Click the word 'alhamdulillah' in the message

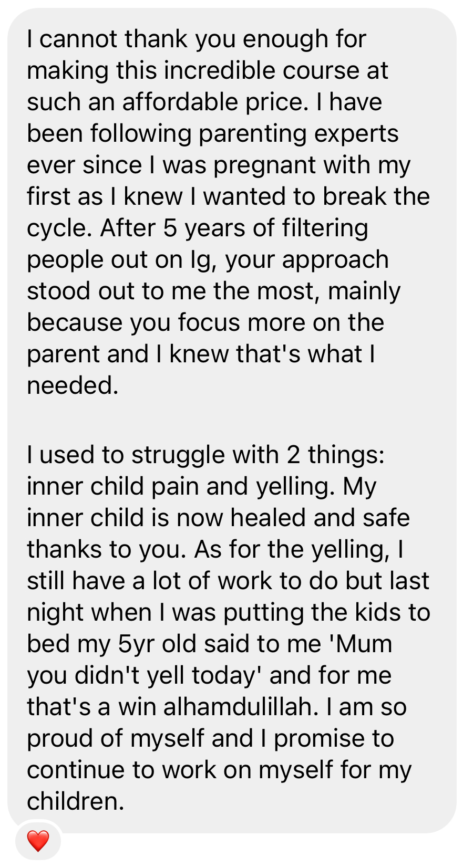[x=240, y=707]
